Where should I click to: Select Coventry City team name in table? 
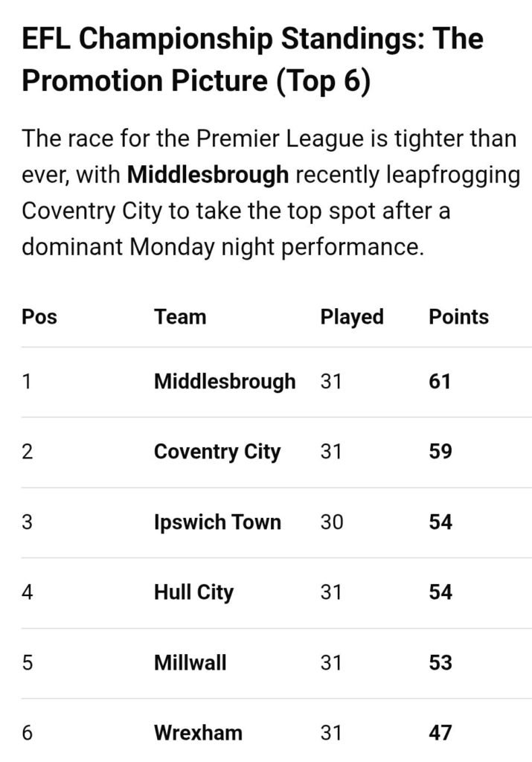(x=217, y=452)
